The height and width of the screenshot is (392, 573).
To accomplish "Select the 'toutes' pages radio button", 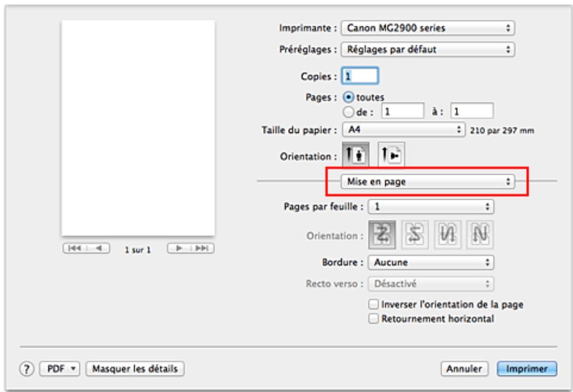I will pyautogui.click(x=349, y=97).
